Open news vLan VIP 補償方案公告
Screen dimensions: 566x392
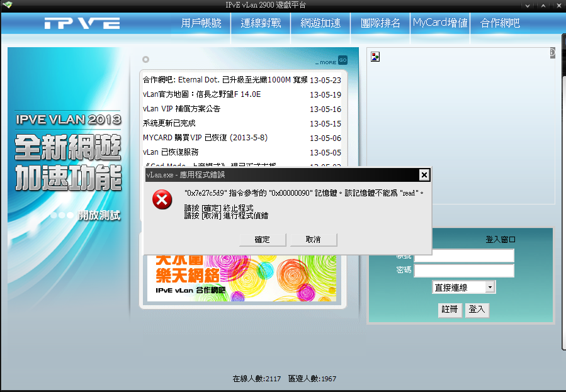point(181,109)
